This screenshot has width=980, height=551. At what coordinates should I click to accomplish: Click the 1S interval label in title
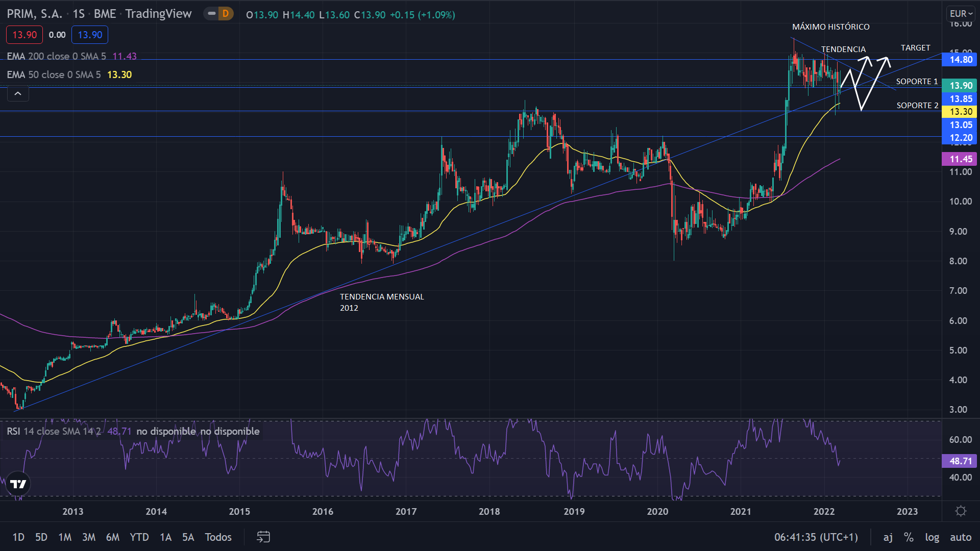(79, 14)
